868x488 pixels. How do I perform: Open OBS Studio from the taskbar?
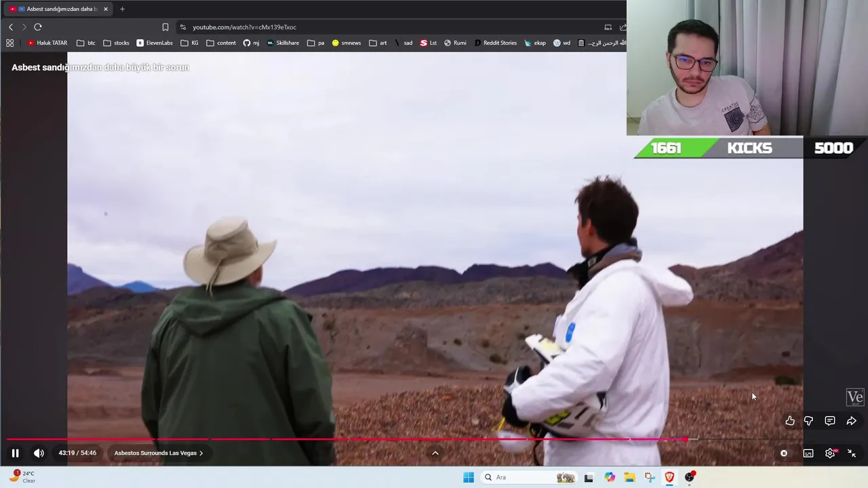pyautogui.click(x=690, y=477)
